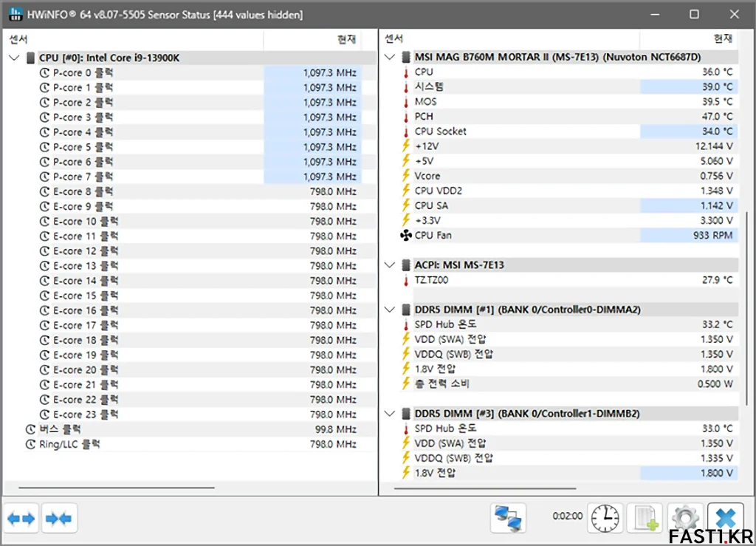Click the 12.144 V value
The image size is (756, 546).
coord(714,146)
